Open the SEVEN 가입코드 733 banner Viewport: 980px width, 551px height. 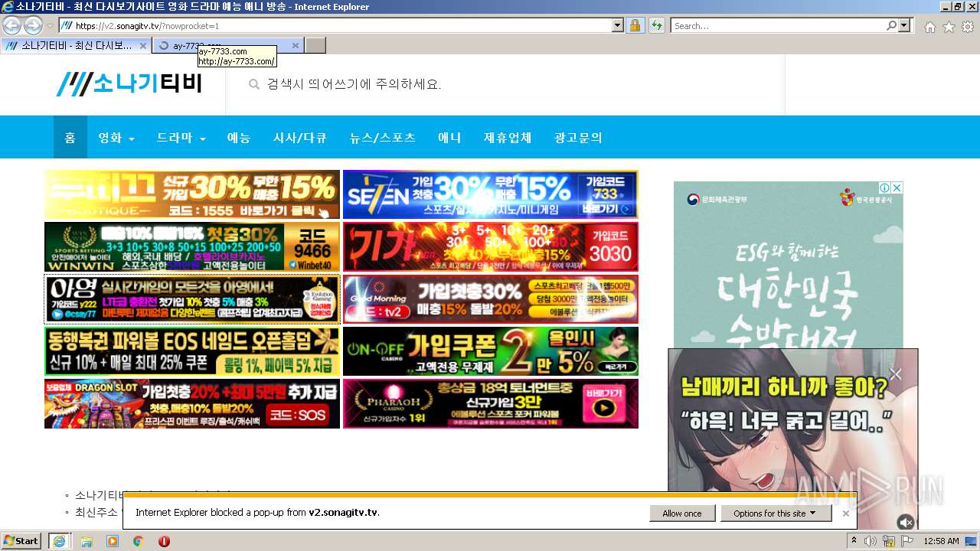pyautogui.click(x=491, y=194)
